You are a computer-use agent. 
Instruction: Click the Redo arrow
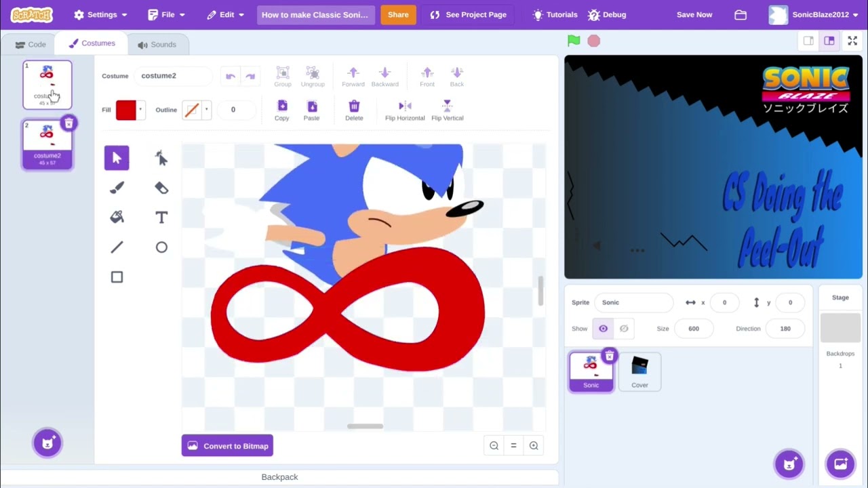pos(250,76)
